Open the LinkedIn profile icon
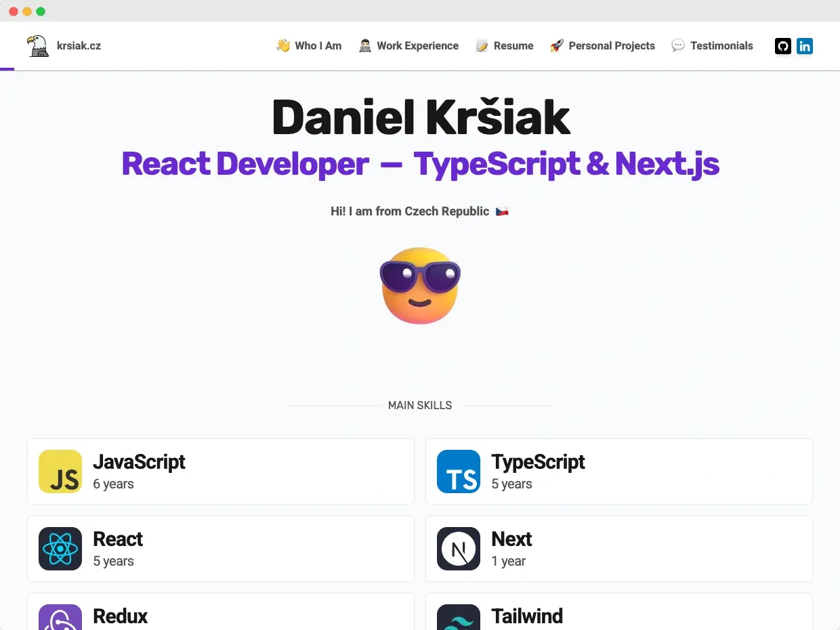The height and width of the screenshot is (630, 840). pos(805,46)
